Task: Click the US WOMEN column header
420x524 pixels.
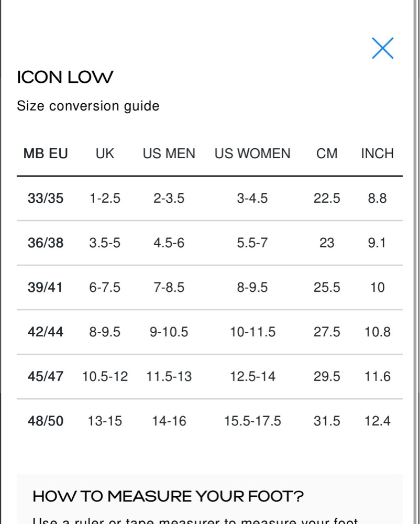Action: tap(252, 154)
